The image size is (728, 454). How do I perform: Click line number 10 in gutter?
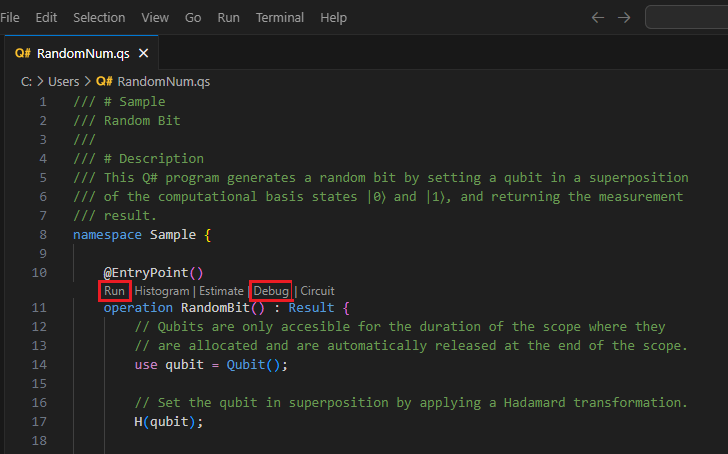coord(39,272)
